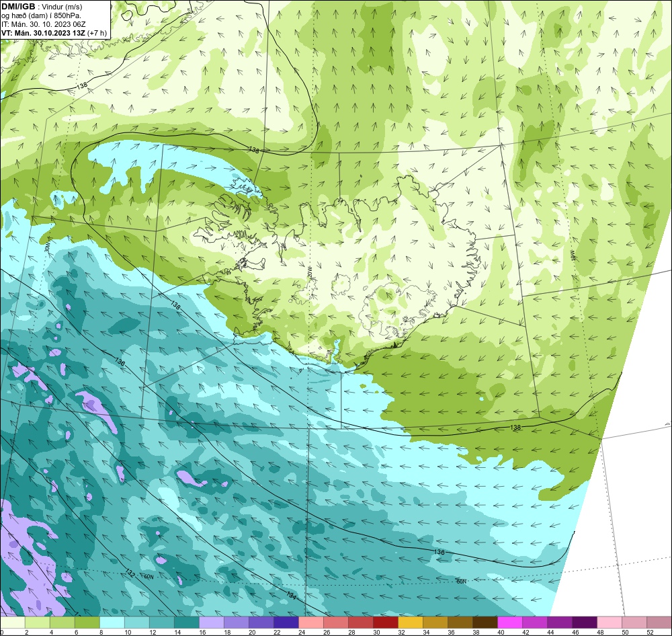
Task: Select the salmon swatch between 26 and 28
Action: pyautogui.click(x=336, y=621)
